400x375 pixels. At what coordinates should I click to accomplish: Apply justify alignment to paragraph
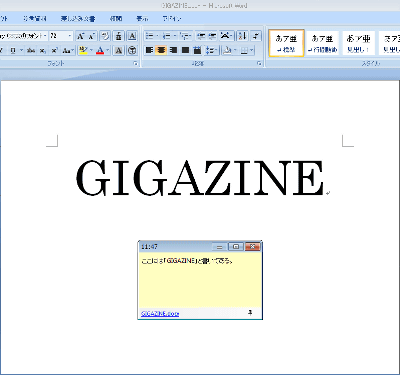185,50
